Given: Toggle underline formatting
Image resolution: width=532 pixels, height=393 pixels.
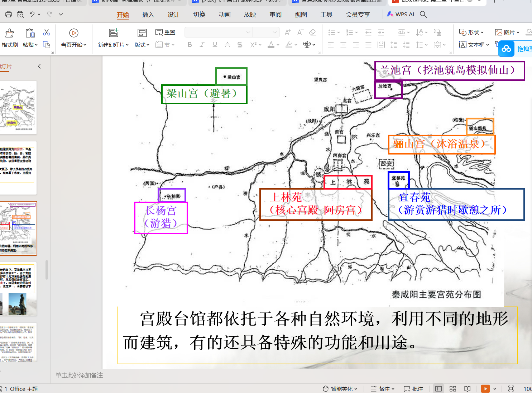Looking at the screenshot, I should click(215, 44).
